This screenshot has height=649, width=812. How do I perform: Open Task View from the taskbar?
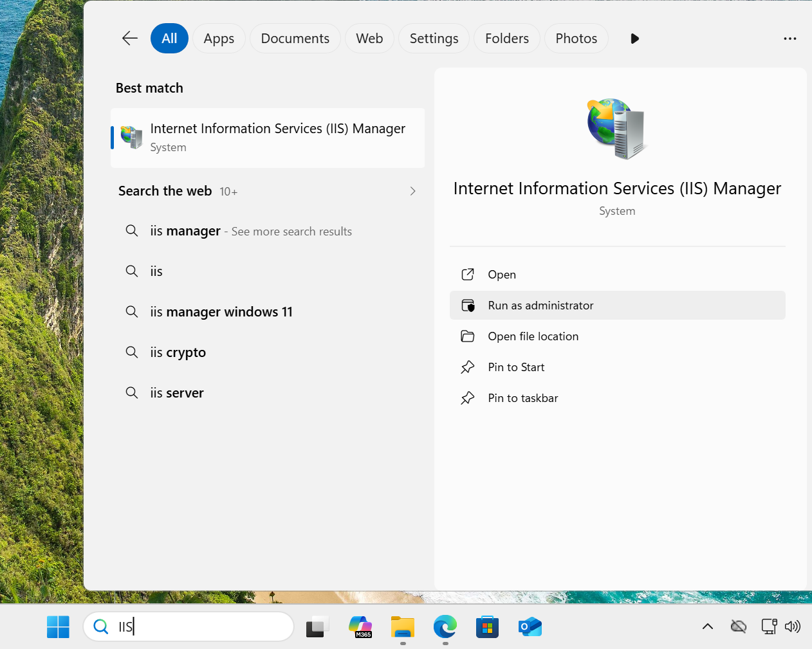pyautogui.click(x=317, y=626)
